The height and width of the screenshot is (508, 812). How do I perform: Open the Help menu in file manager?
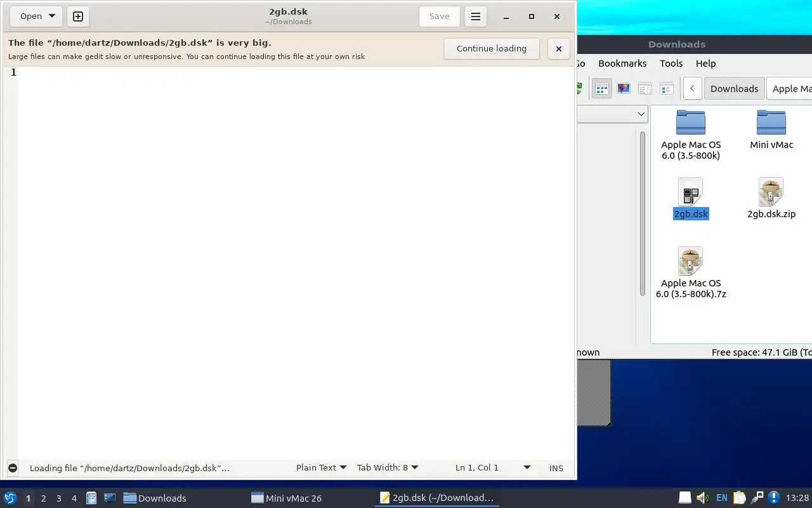[705, 63]
